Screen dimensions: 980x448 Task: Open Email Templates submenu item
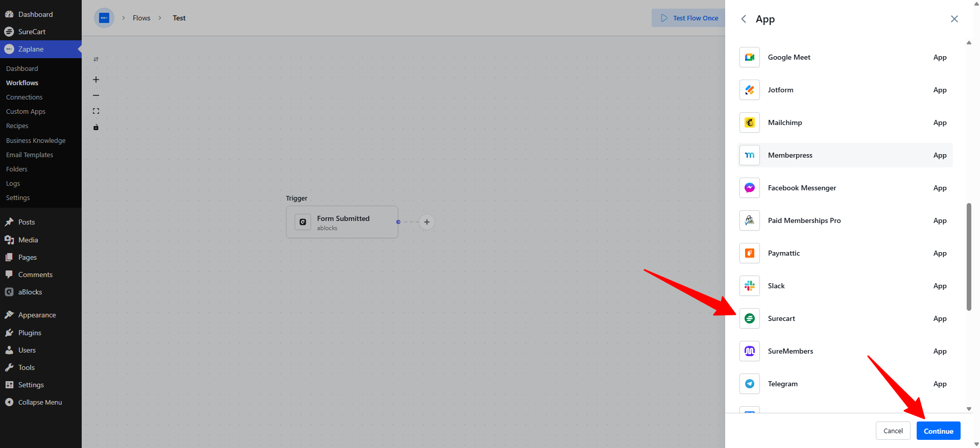(29, 155)
